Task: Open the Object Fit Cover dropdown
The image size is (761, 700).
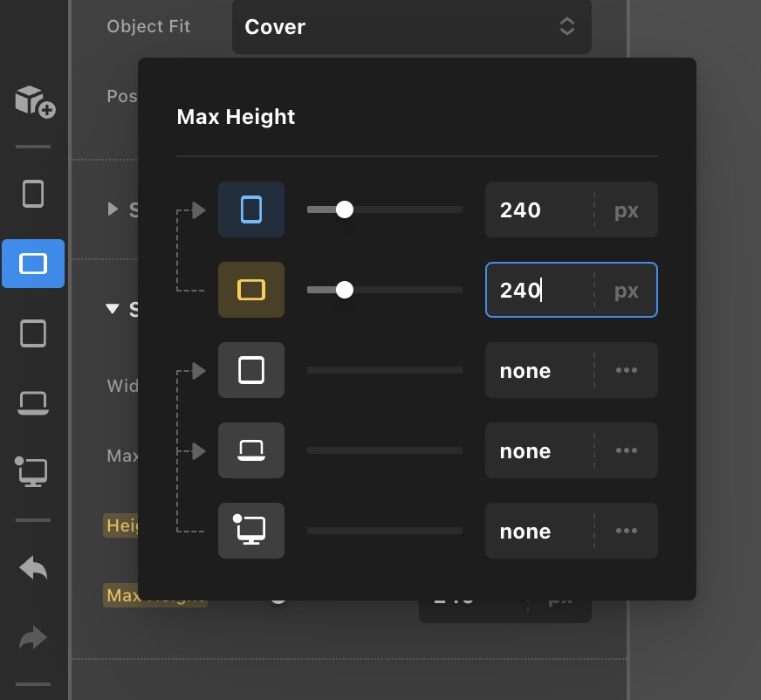Action: pos(411,27)
